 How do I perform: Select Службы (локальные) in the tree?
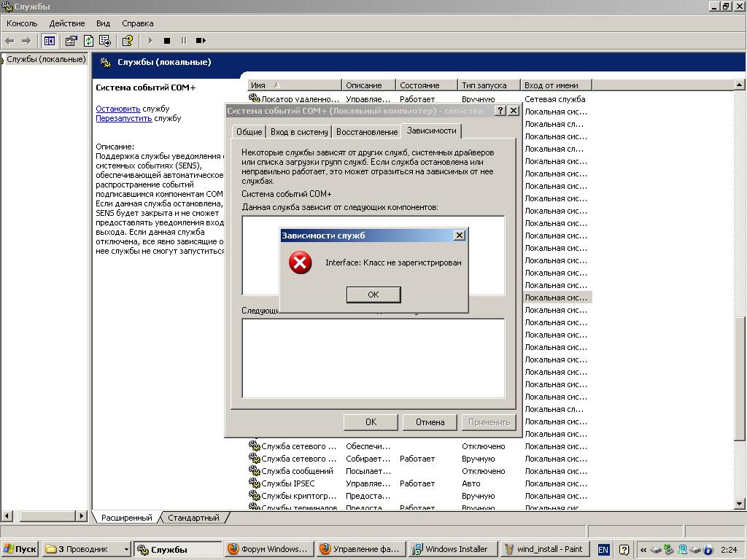pos(45,59)
